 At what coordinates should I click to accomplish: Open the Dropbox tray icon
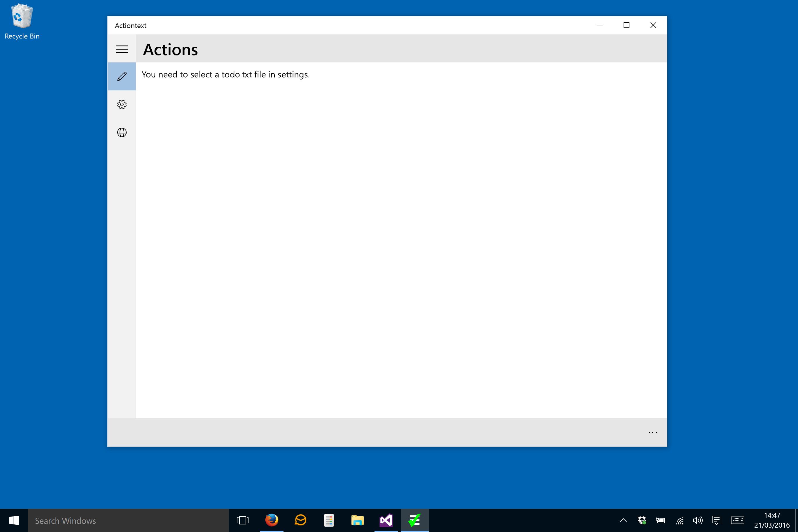coord(642,520)
